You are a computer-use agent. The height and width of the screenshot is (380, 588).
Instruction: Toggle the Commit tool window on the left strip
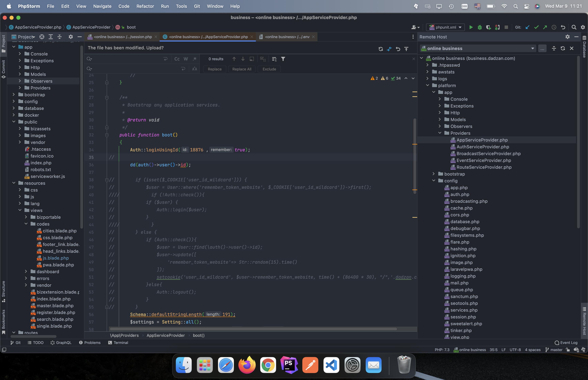click(x=3, y=69)
